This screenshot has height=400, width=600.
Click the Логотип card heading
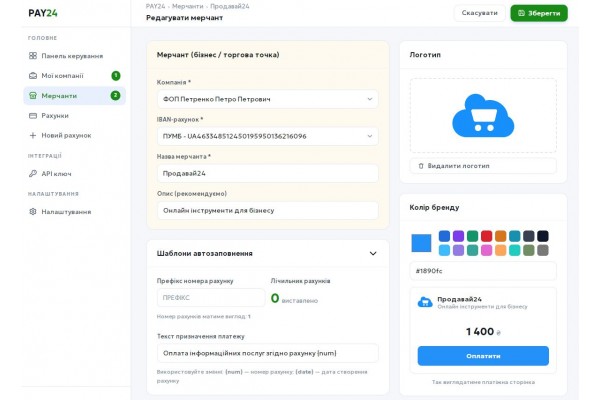425,55
